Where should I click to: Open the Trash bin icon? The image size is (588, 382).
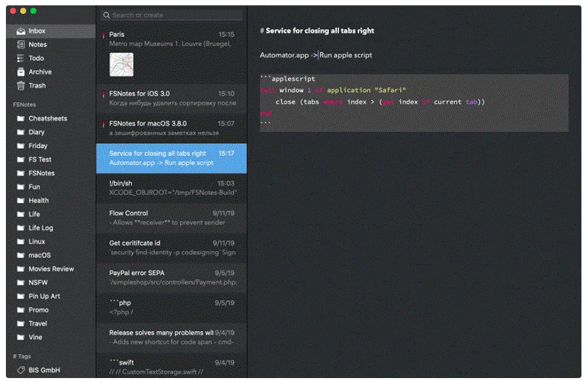[x=20, y=86]
